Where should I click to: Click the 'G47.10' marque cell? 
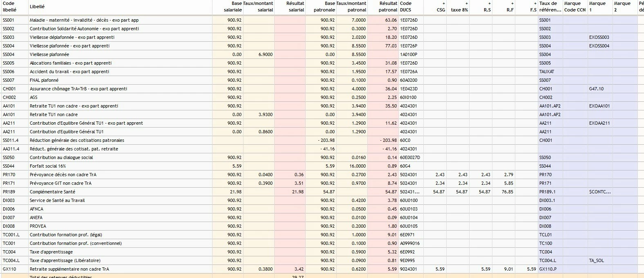tap(600, 89)
